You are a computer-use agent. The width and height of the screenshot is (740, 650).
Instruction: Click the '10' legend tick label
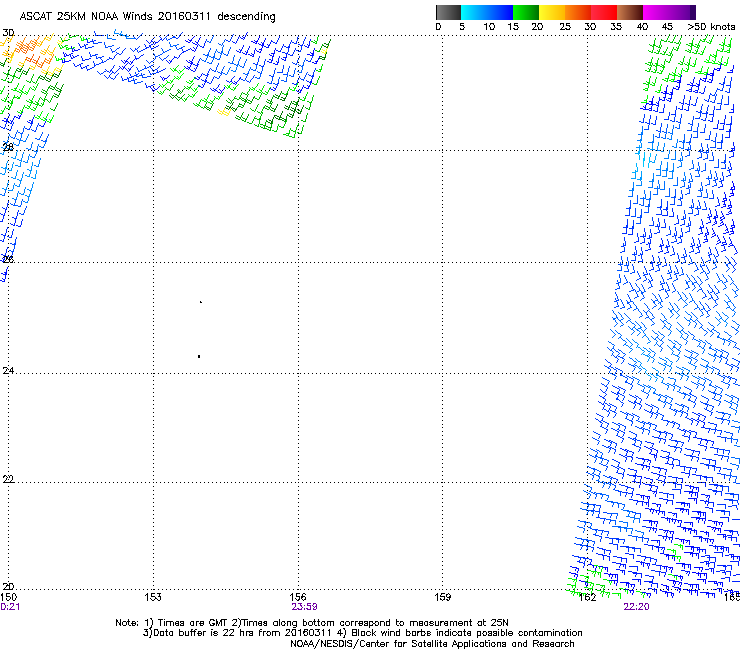tap(489, 27)
